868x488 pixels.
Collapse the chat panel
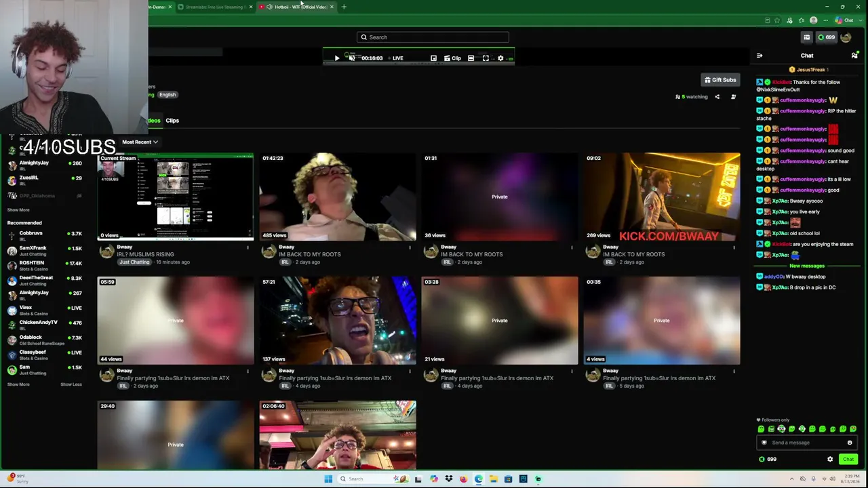tap(759, 56)
